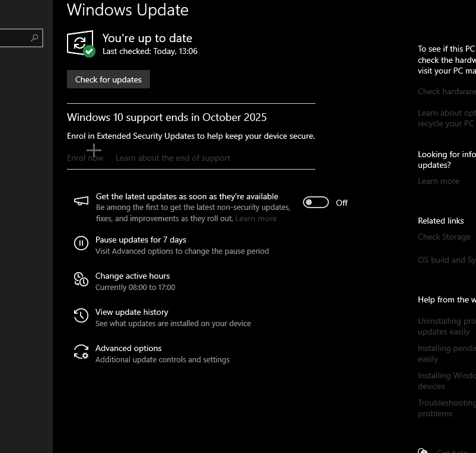Open Learn more link under 'Looking for info'
The width and height of the screenshot is (476, 453).
(438, 181)
